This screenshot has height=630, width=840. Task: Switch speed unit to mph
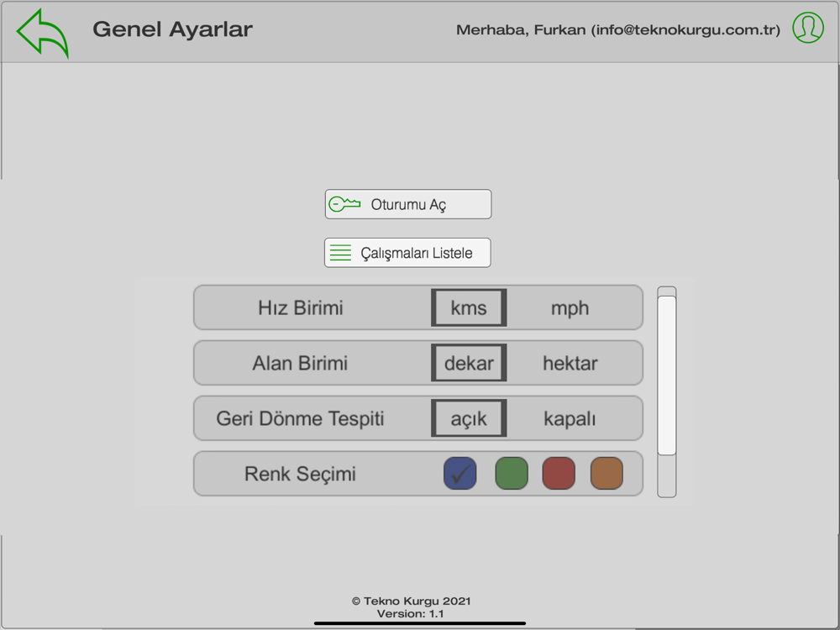(x=570, y=307)
